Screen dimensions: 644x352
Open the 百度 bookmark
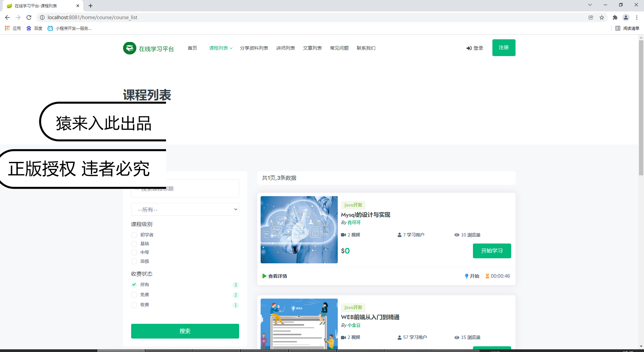click(35, 28)
